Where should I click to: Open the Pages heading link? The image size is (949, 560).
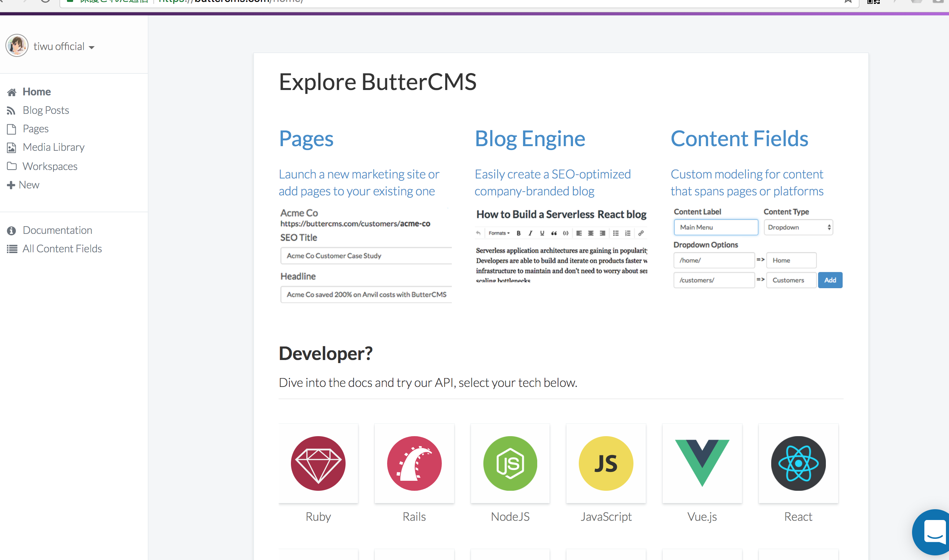pos(306,138)
